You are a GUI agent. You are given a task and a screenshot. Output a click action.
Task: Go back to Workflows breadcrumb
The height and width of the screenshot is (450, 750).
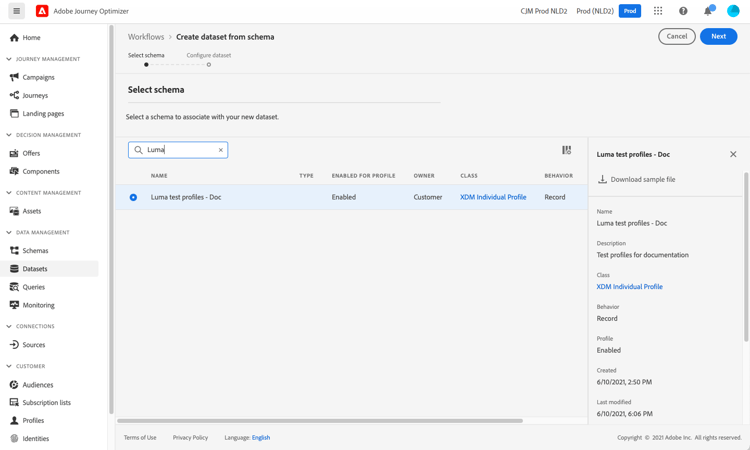(x=146, y=37)
